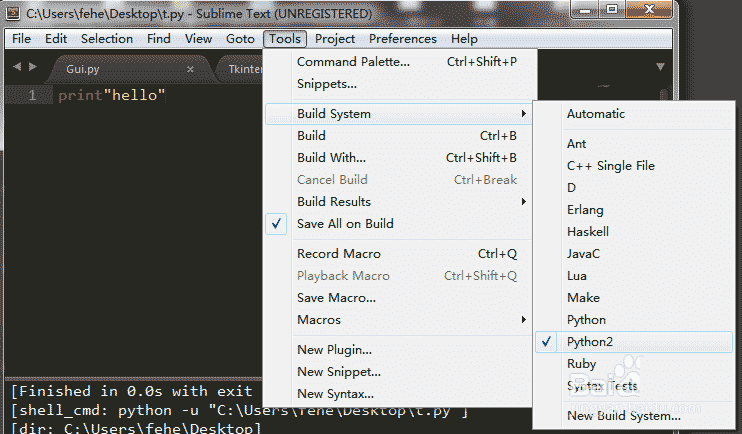
Task: Click the previous tab left arrow icon
Action: pyautogui.click(x=17, y=67)
